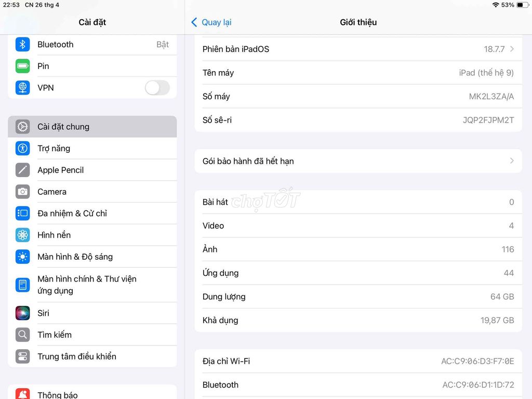Open Siri settings label
This screenshot has height=399, width=532.
pos(43,313)
